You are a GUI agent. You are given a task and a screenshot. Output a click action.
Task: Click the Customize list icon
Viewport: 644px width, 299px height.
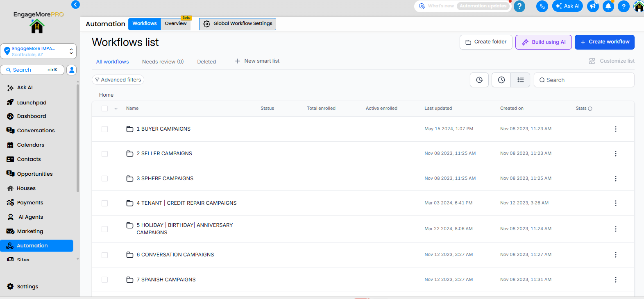[592, 61]
